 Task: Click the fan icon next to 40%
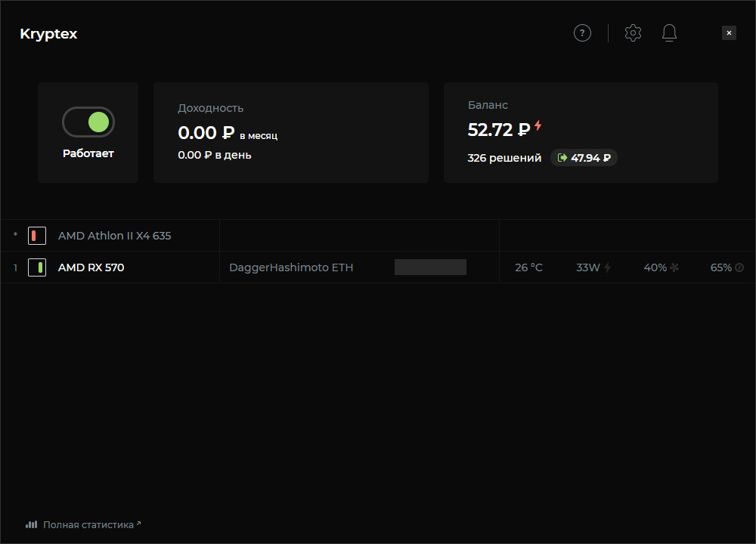tap(674, 267)
